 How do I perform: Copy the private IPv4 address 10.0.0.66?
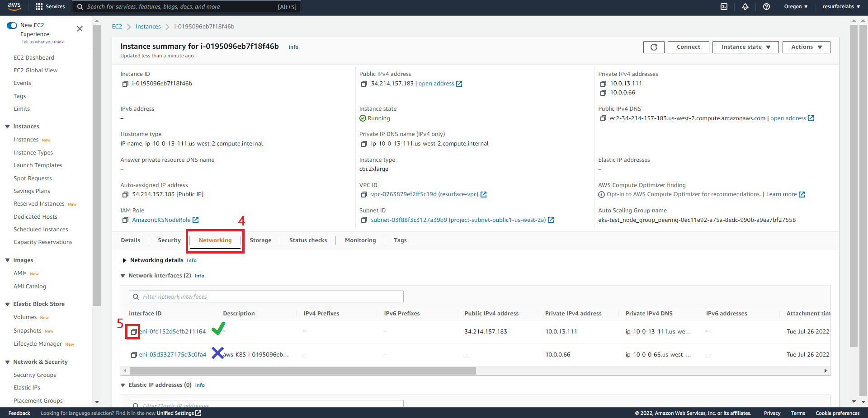[x=603, y=93]
